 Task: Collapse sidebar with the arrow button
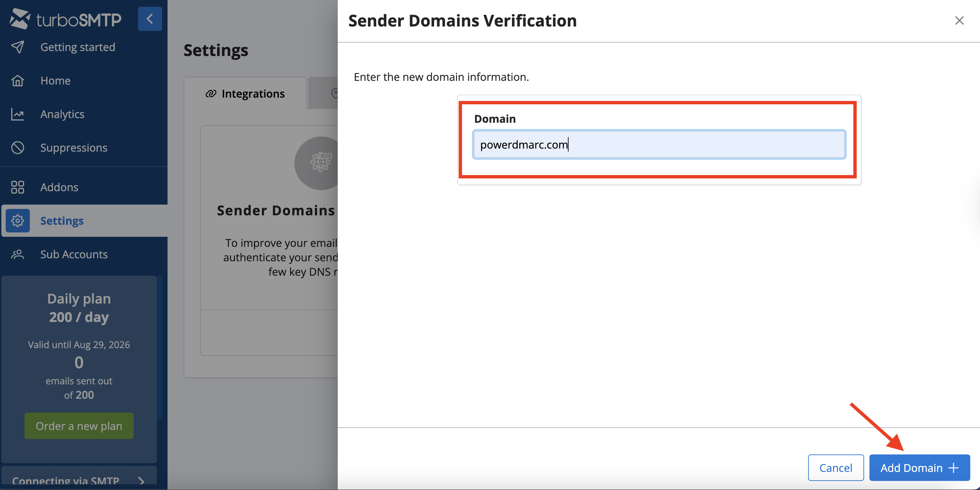(x=149, y=19)
